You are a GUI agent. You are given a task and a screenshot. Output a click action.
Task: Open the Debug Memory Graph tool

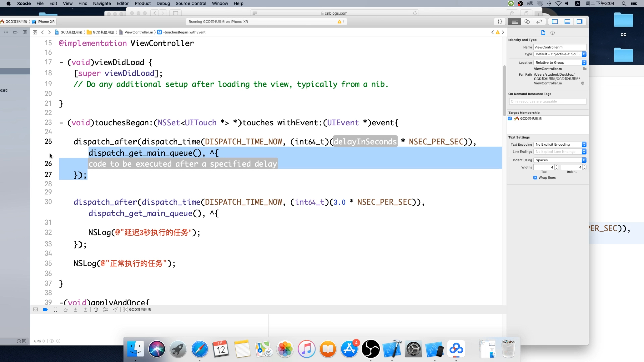(106, 310)
